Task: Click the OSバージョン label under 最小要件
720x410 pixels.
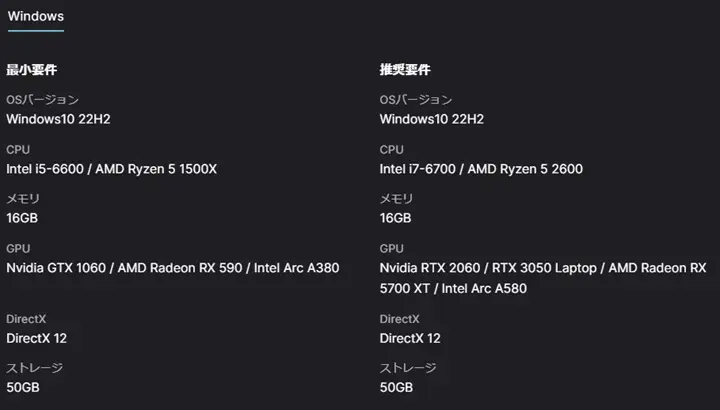Action: (x=42, y=100)
